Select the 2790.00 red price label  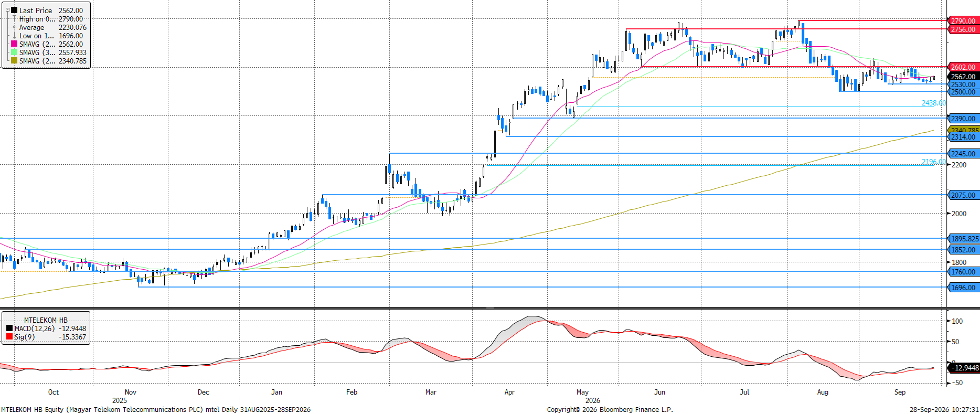click(964, 21)
